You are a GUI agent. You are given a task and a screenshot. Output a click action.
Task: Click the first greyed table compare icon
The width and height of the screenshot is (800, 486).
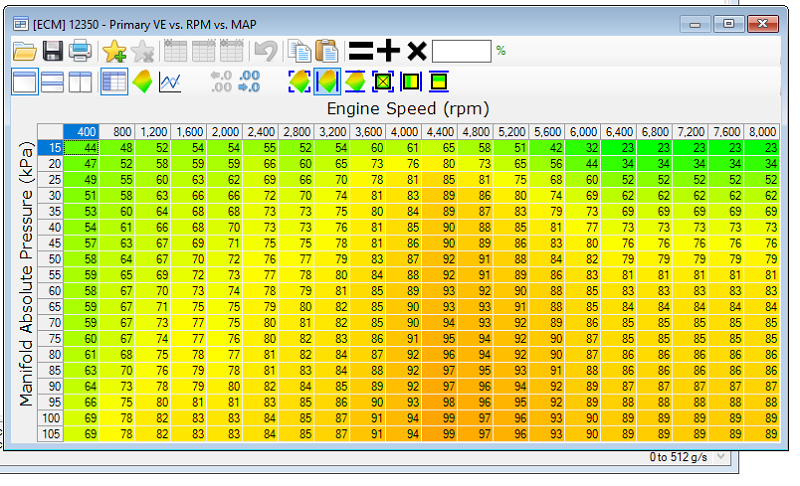click(x=176, y=51)
